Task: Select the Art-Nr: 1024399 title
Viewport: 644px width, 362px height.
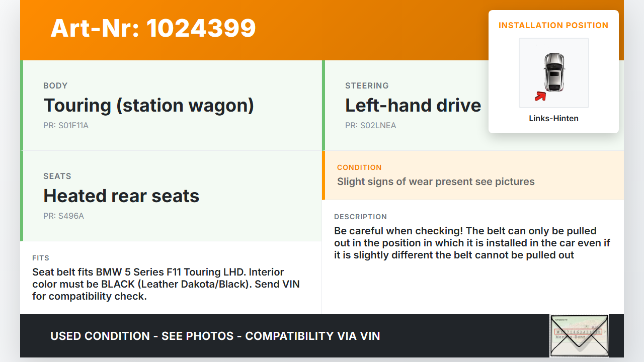Action: [153, 28]
